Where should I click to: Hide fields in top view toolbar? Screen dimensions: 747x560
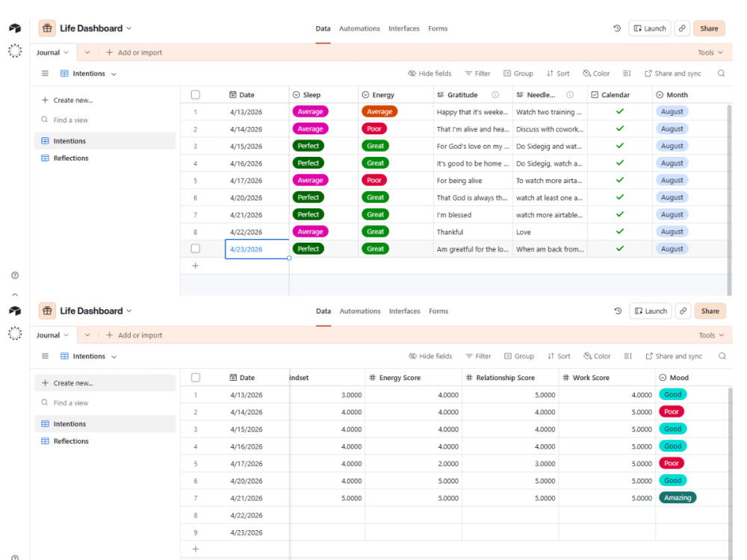point(430,73)
